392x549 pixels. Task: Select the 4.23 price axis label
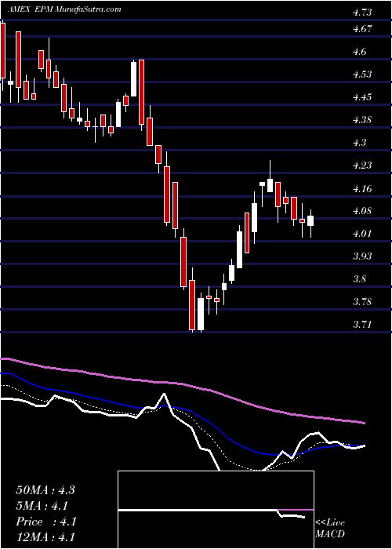pos(362,165)
